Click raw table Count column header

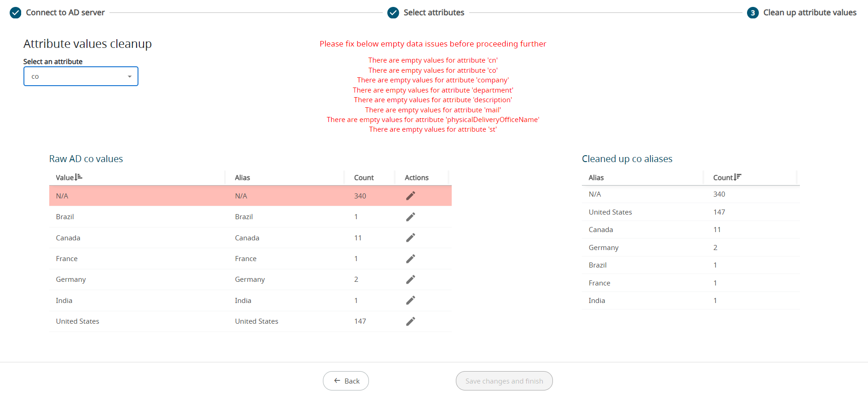pos(363,178)
